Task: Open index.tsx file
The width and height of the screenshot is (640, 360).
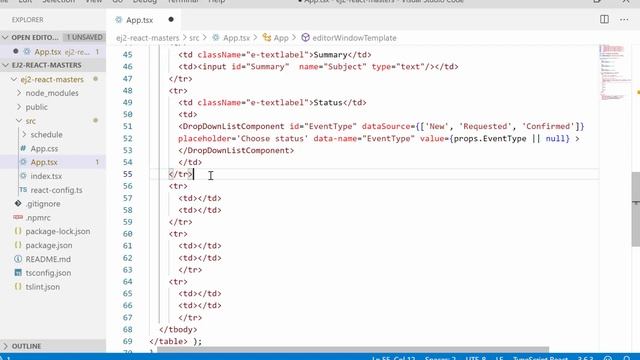Action: point(46,176)
